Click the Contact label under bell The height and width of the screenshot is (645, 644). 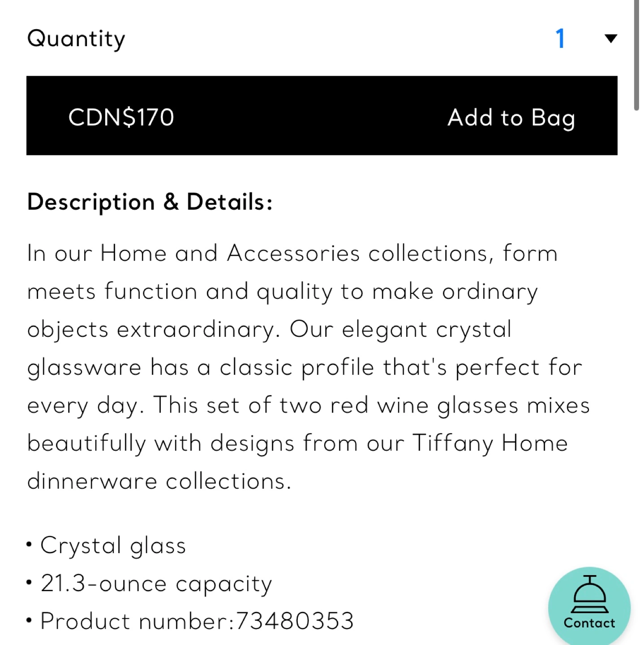tap(589, 623)
